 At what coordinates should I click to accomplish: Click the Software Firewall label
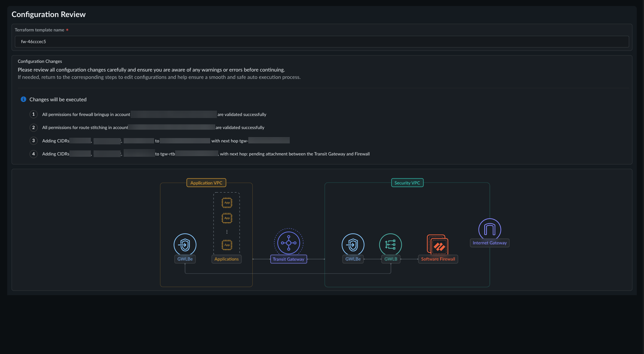(x=438, y=259)
